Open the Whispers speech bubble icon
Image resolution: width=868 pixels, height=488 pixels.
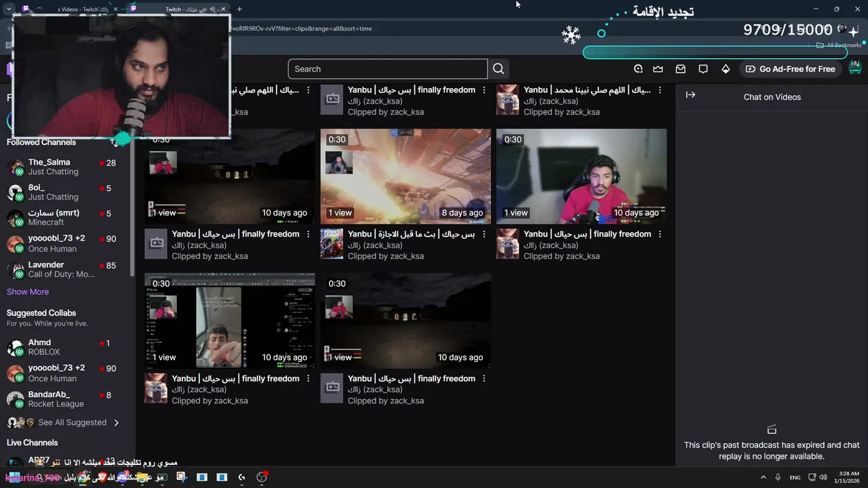click(703, 68)
